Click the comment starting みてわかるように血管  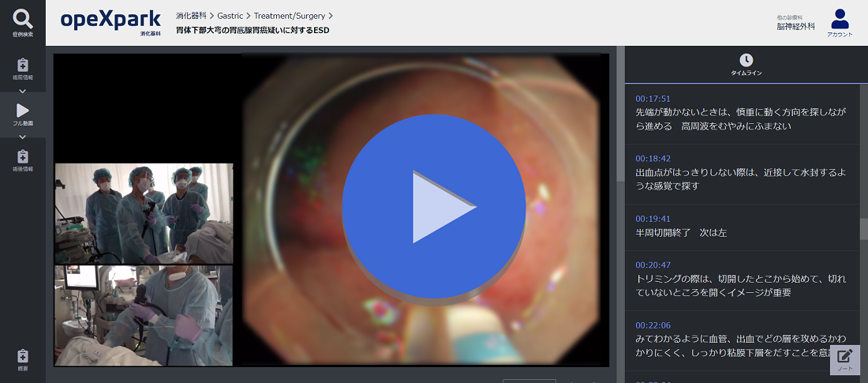pyautogui.click(x=741, y=345)
